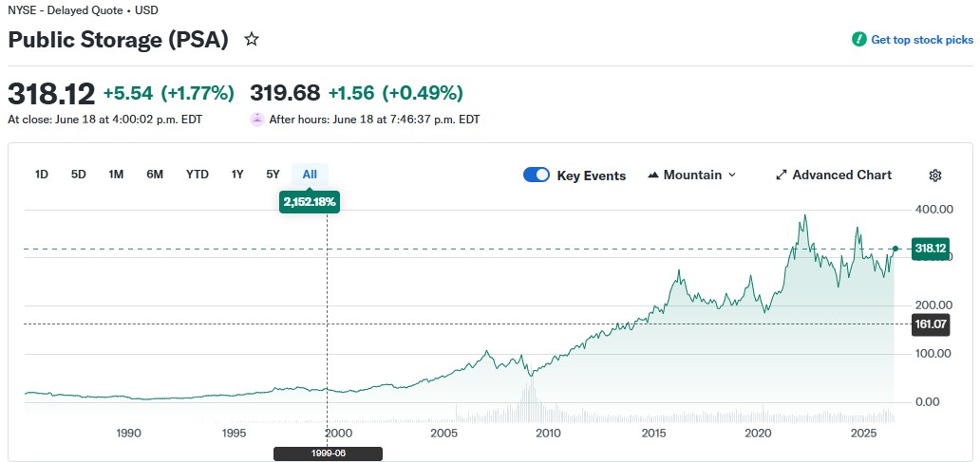Select the 1Y time range

click(x=236, y=175)
